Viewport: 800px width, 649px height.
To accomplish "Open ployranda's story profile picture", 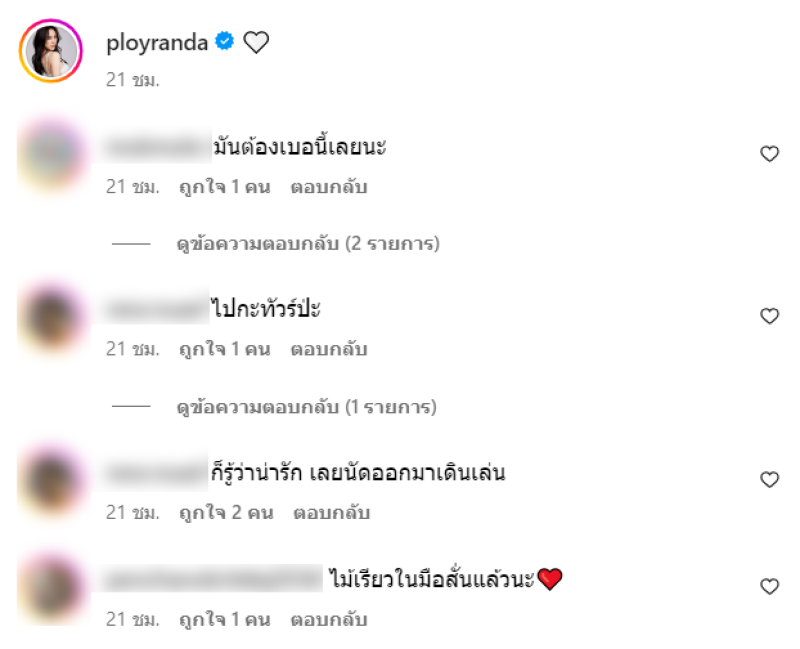I will tap(51, 51).
